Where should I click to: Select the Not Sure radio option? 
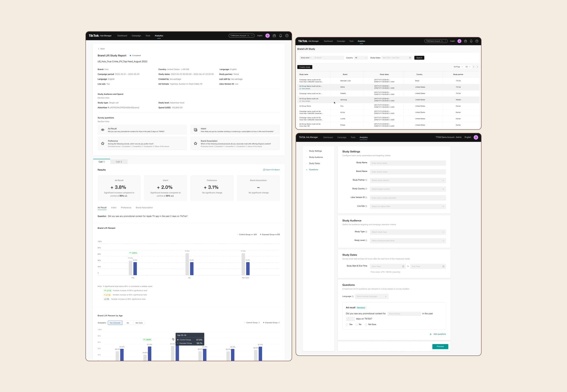[366, 324]
